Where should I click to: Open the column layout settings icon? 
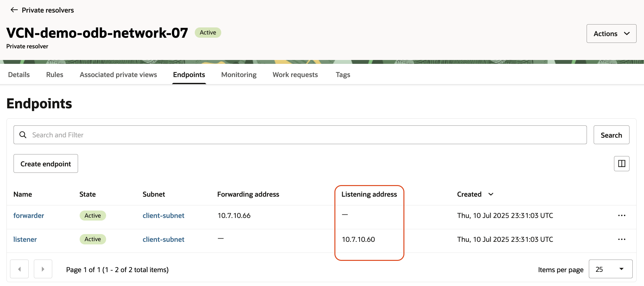[x=621, y=164]
